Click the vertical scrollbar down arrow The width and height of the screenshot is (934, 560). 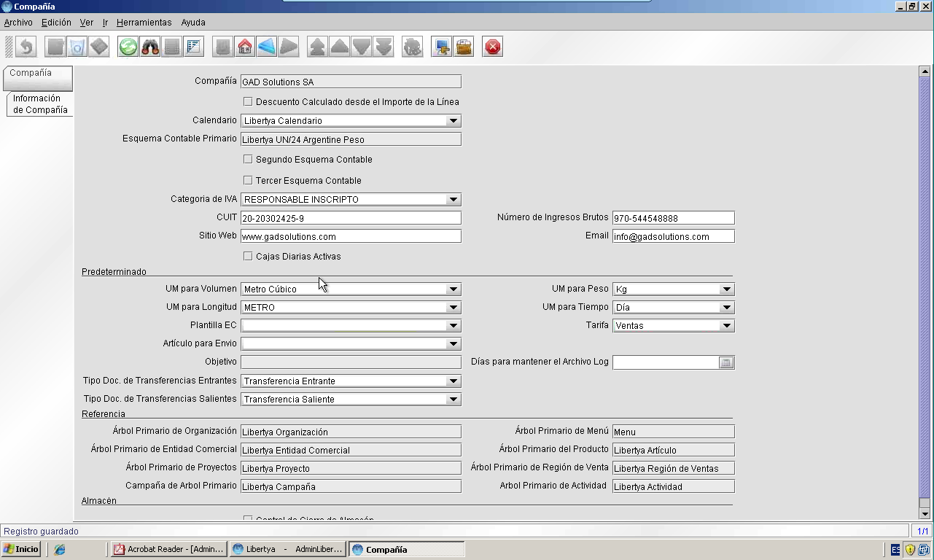pyautogui.click(x=925, y=513)
